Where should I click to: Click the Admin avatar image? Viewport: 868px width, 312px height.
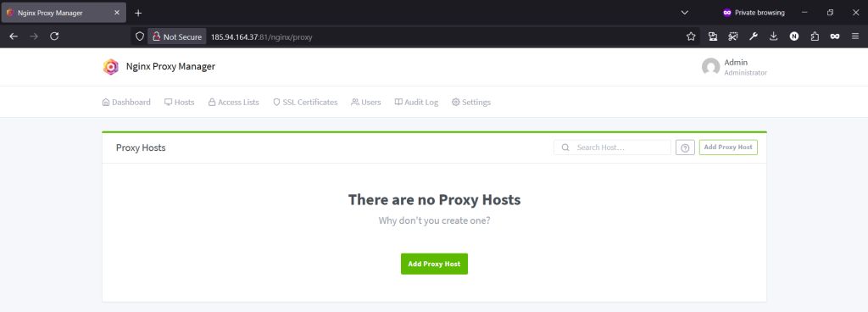point(711,68)
